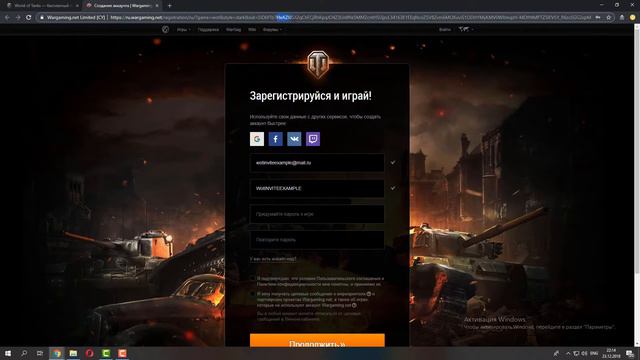Click the browser forward arrow
Viewport: 640px width, 360px height.
click(x=18, y=18)
